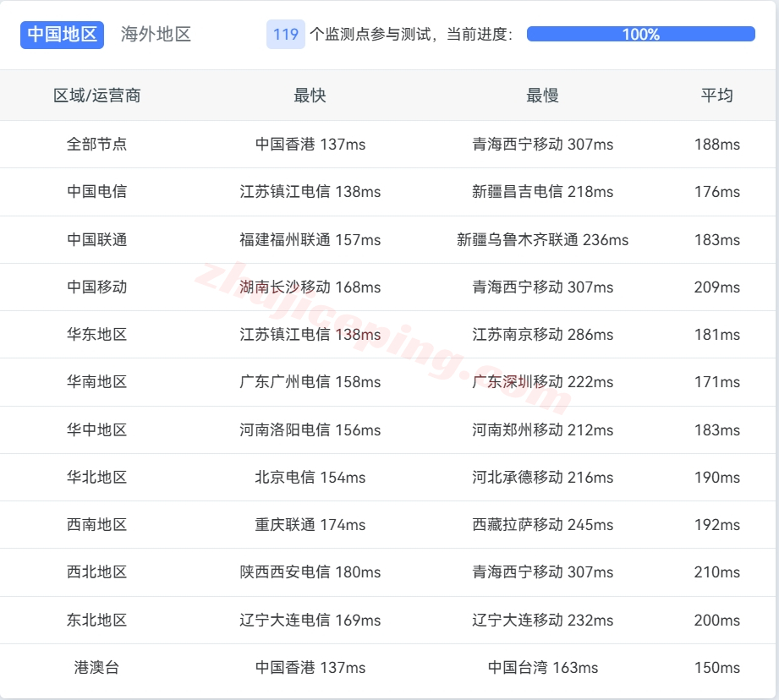Image resolution: width=779 pixels, height=700 pixels.
Task: Click the 最快 column header
Action: [310, 96]
